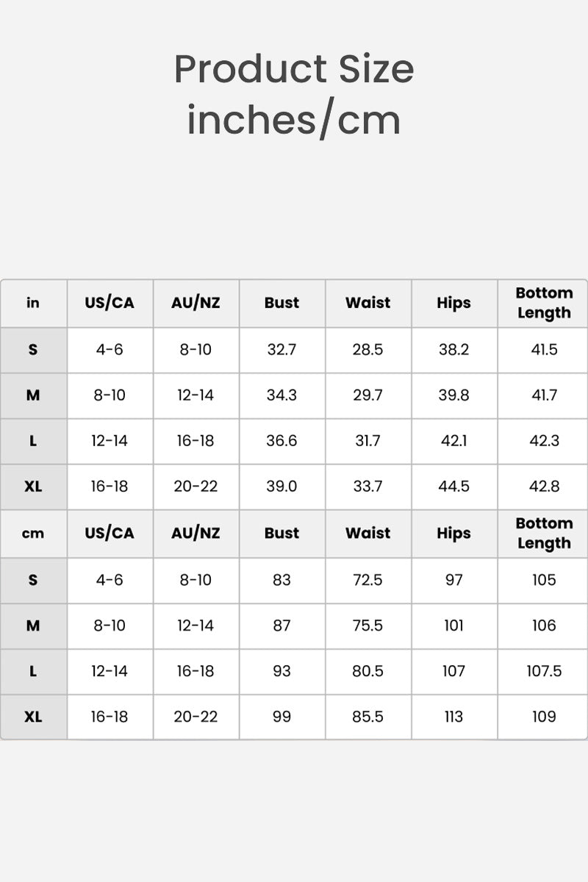588x882 pixels.
Task: Click the Bottom Length header in the inches table
Action: [x=543, y=303]
